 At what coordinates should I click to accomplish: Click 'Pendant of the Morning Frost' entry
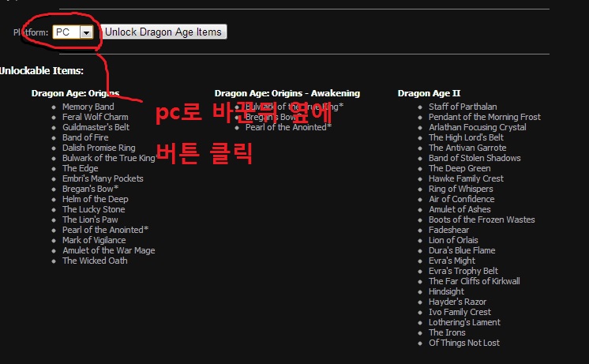point(485,117)
